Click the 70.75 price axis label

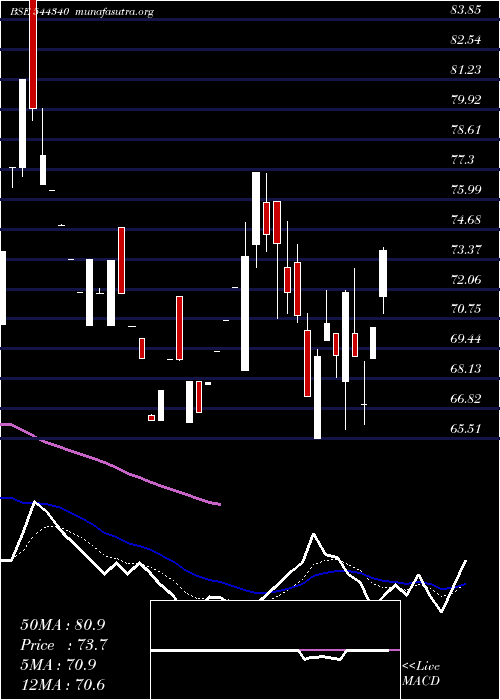tap(466, 309)
